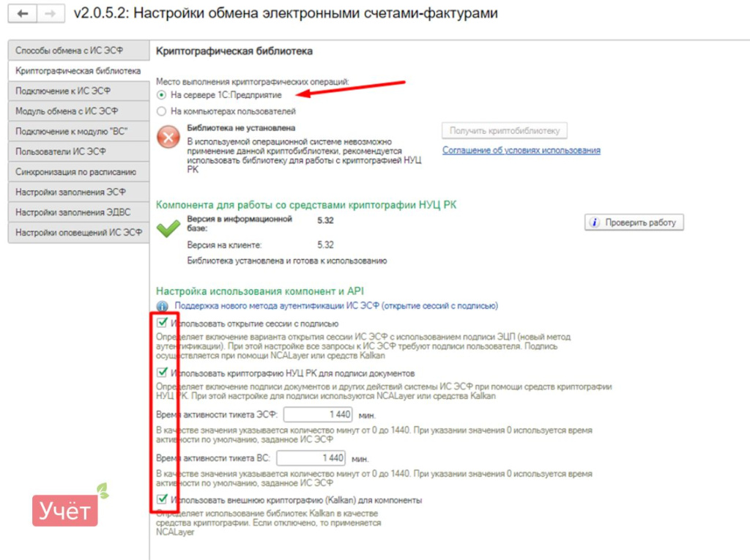Click 'Библиотека не установлена' status text

click(241, 127)
